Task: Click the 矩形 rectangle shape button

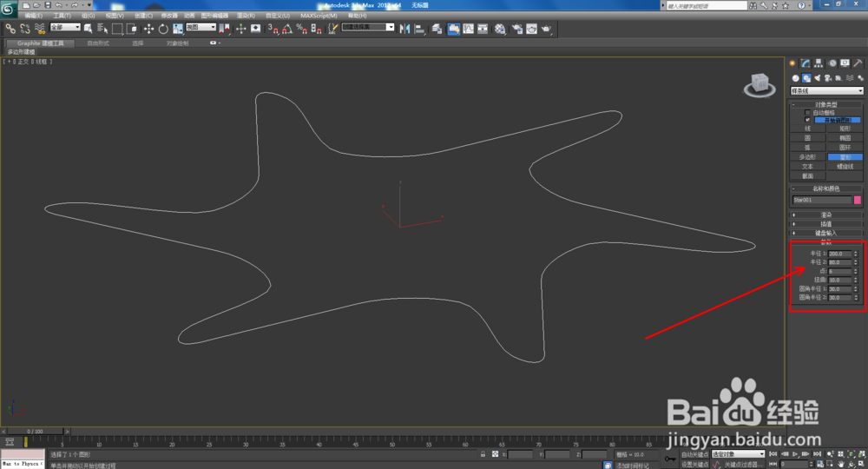Action: pos(845,129)
